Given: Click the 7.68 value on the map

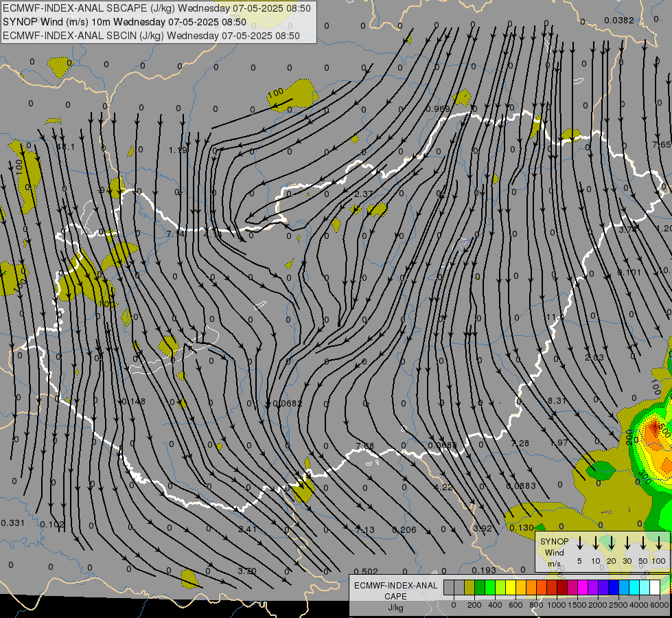Looking at the screenshot, I should [364, 446].
